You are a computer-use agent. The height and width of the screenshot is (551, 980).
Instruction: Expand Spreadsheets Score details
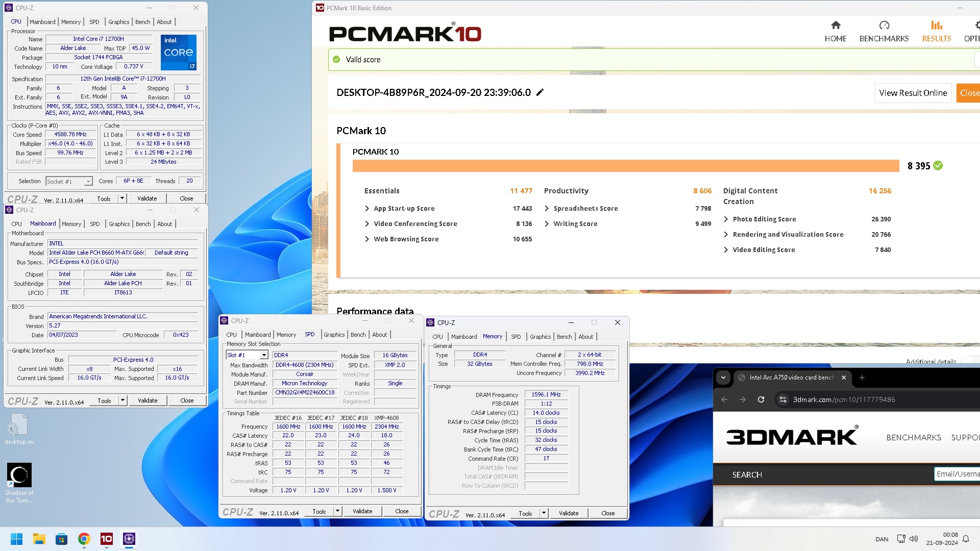click(547, 208)
